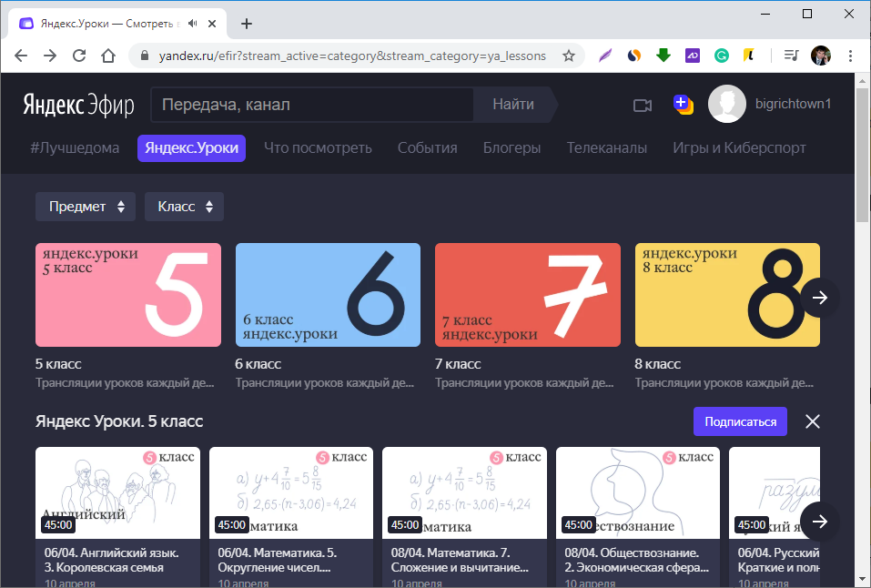Click Яндекс Уроки. 5 класс heading

pyautogui.click(x=119, y=421)
